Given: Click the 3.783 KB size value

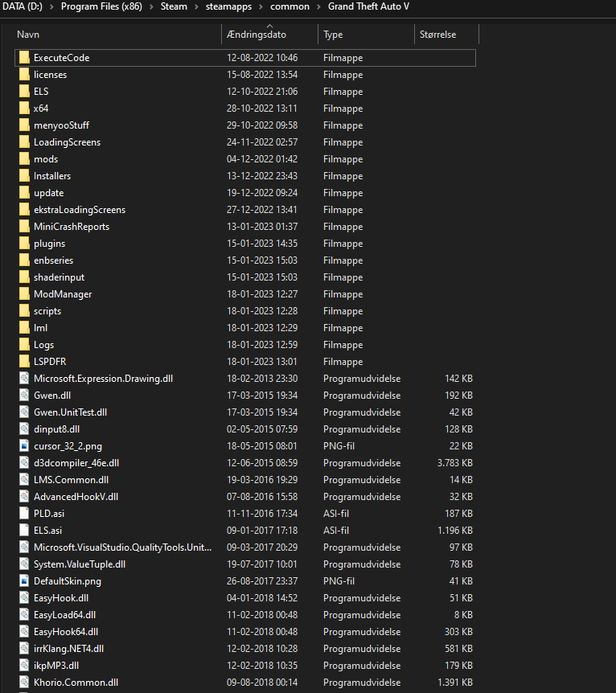Looking at the screenshot, I should click(x=455, y=463).
